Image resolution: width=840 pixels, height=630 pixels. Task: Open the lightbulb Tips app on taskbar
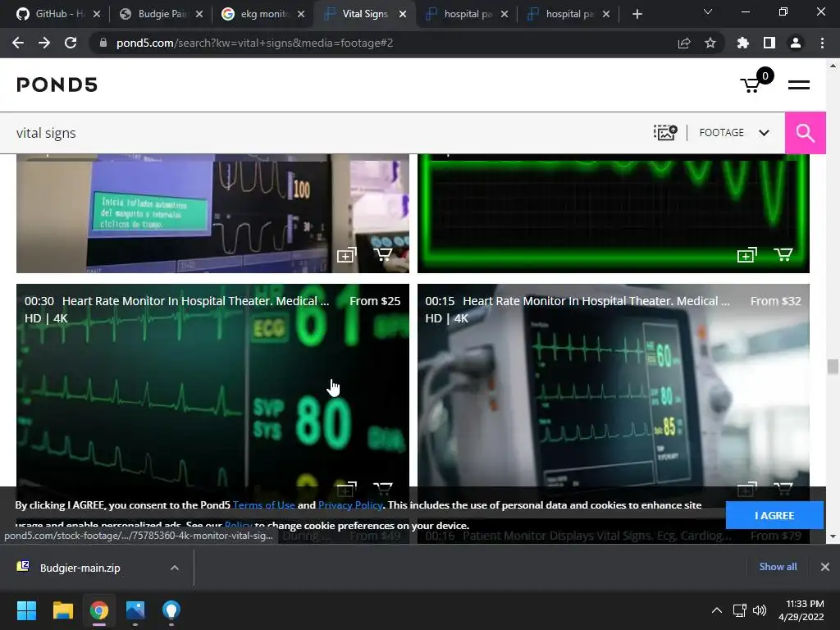[171, 610]
